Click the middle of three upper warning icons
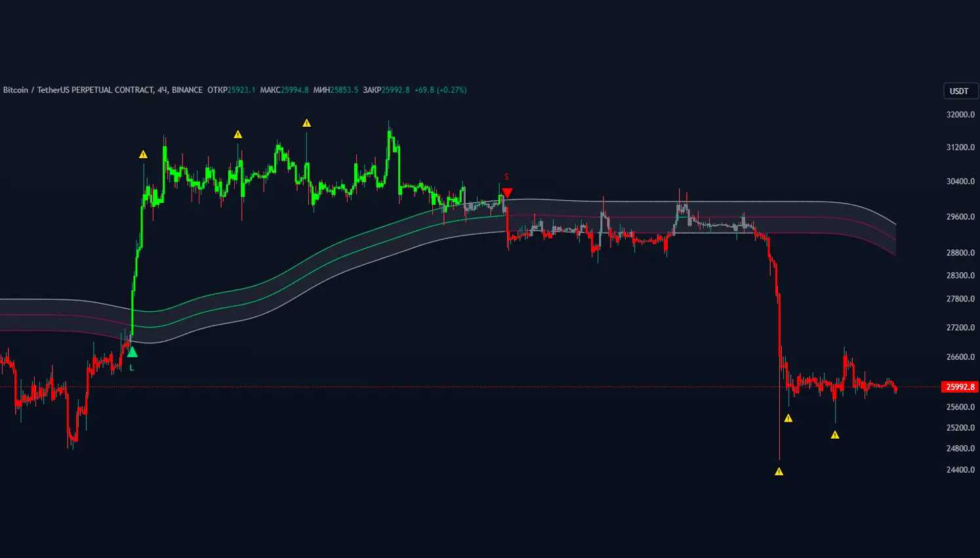Screen dimensions: 980x558 [238, 135]
